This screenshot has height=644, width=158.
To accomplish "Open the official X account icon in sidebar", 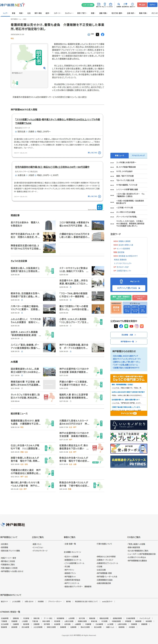I will coord(116,326).
